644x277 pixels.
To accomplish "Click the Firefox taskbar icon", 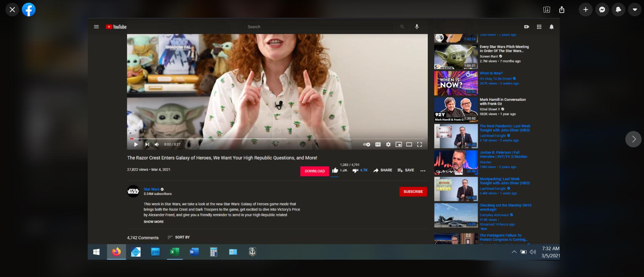I will click(x=116, y=252).
